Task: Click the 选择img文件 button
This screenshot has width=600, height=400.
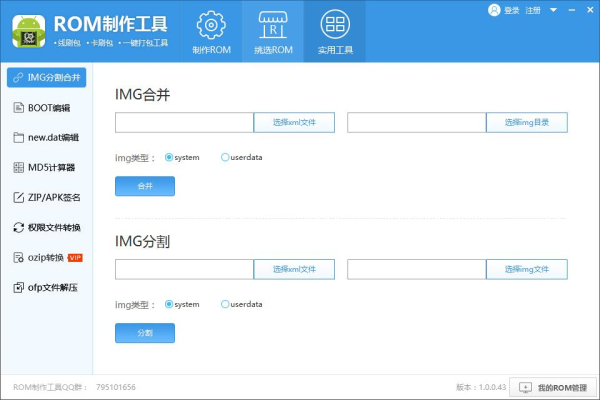Action: coord(527,269)
